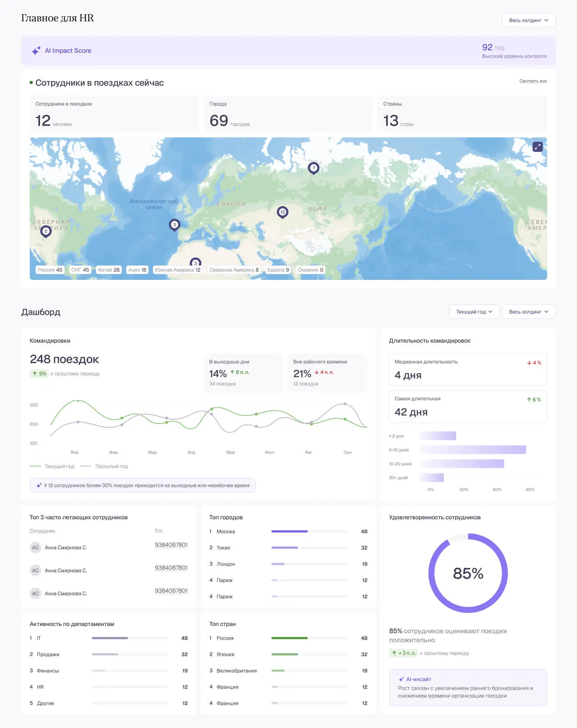Click the Япония row in Топ стран
This screenshot has height=728, width=577.
click(x=288, y=654)
